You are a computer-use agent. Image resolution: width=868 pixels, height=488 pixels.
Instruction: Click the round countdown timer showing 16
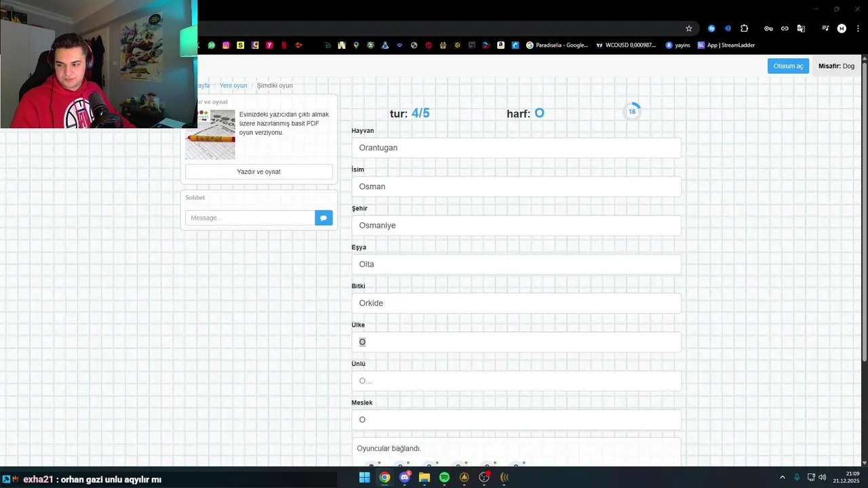point(632,112)
